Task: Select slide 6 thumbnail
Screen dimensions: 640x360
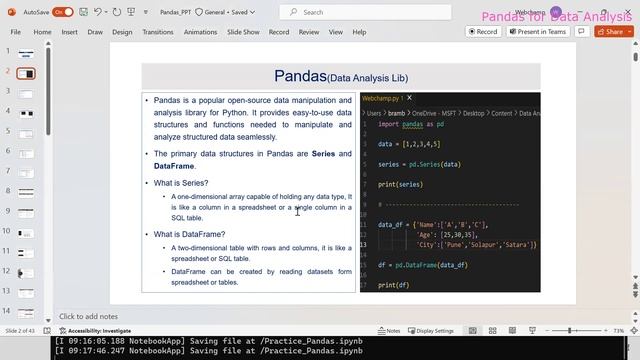Action: 26,153
